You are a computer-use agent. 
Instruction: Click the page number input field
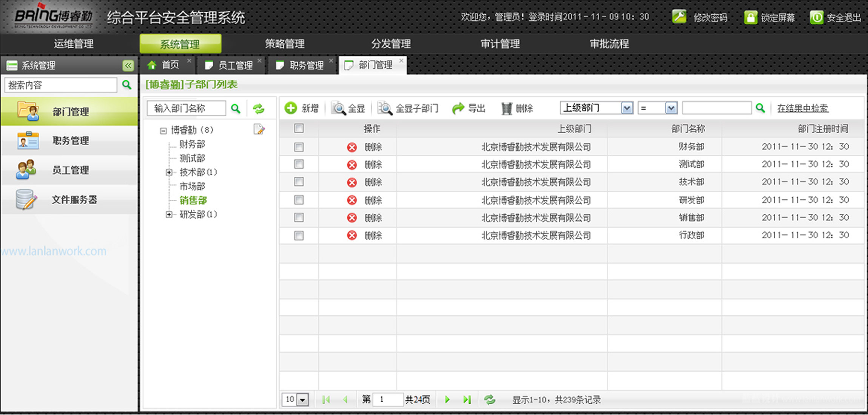pyautogui.click(x=388, y=400)
